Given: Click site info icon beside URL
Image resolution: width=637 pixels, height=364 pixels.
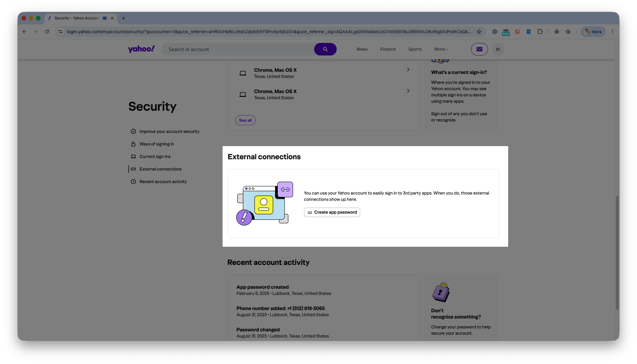Looking at the screenshot, I should click(61, 32).
